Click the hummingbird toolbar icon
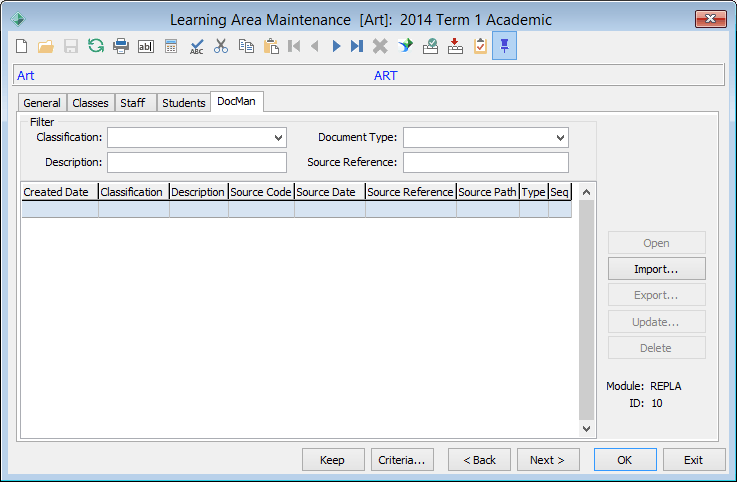This screenshot has width=737, height=482. click(405, 46)
